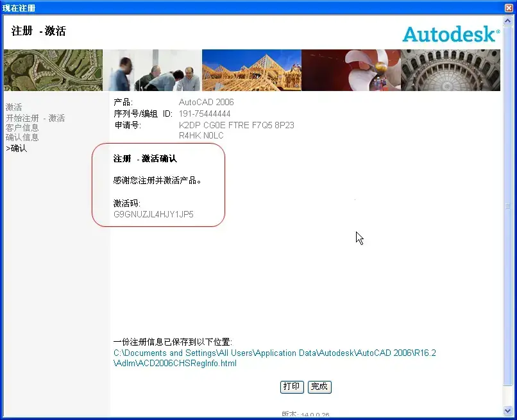
Task: Click the wooden roof frame banner image
Action: click(251, 71)
